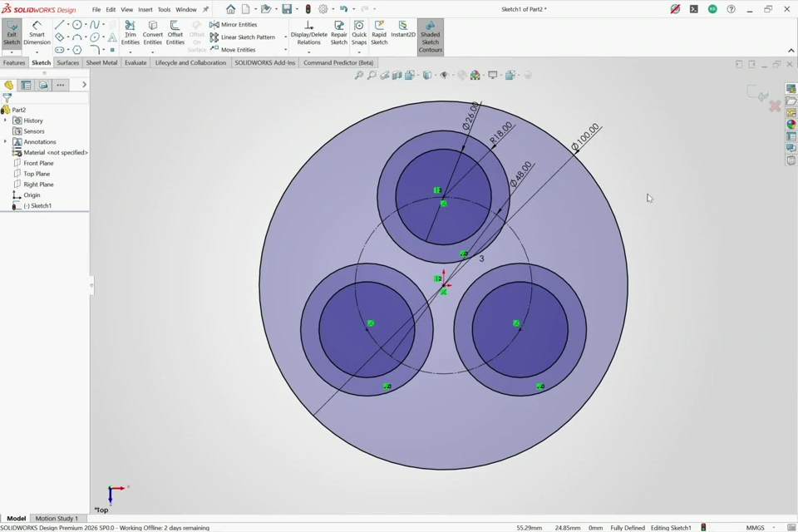Switch to the Evaluate tab

(x=135, y=62)
